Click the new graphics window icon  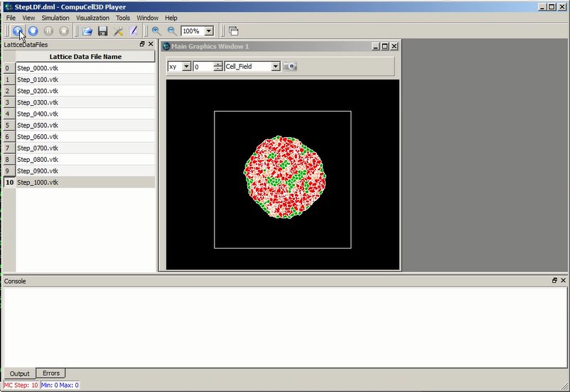pos(233,31)
